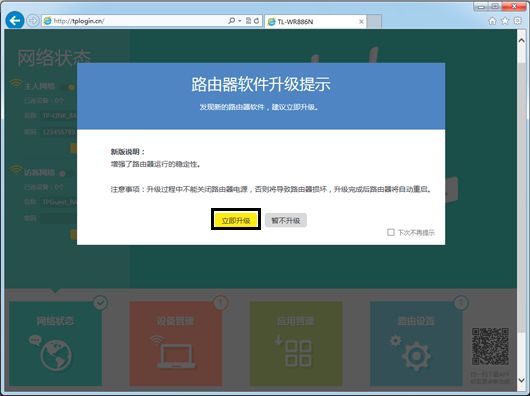Click the compatibility view icon in address bar
530x396 pixels.
coord(248,21)
